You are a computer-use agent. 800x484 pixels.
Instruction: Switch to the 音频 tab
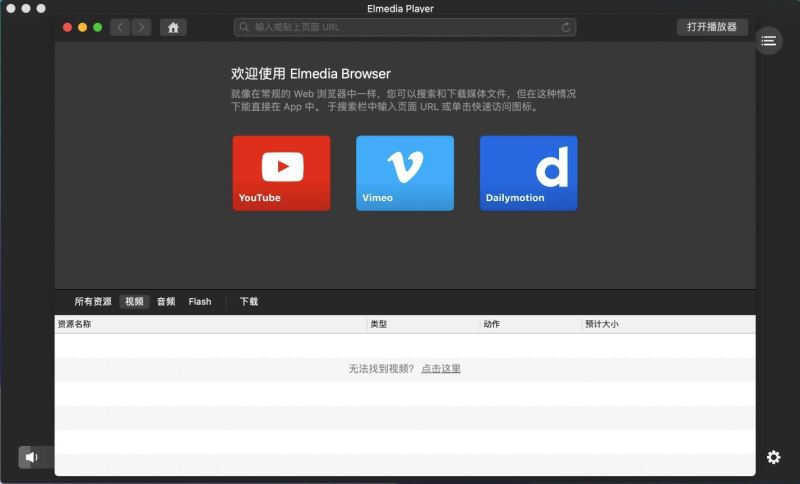[166, 301]
